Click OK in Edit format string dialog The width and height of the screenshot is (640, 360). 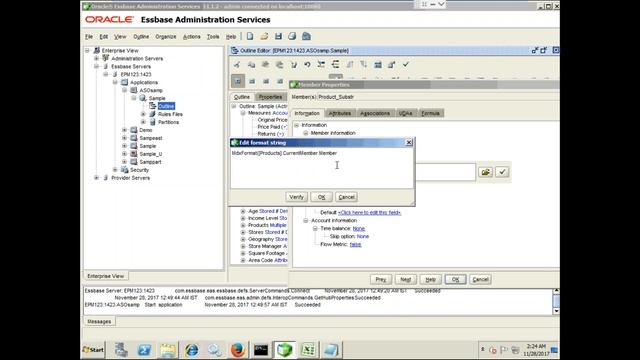[x=321, y=197]
